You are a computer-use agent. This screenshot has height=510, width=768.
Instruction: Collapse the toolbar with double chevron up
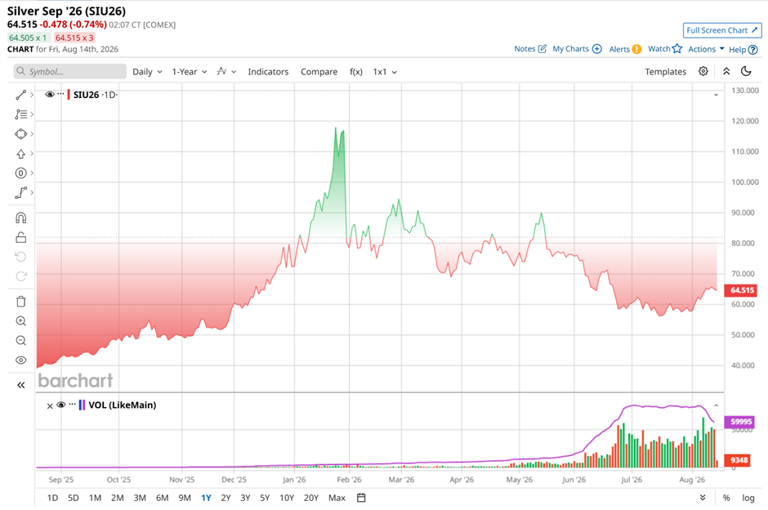click(x=726, y=72)
